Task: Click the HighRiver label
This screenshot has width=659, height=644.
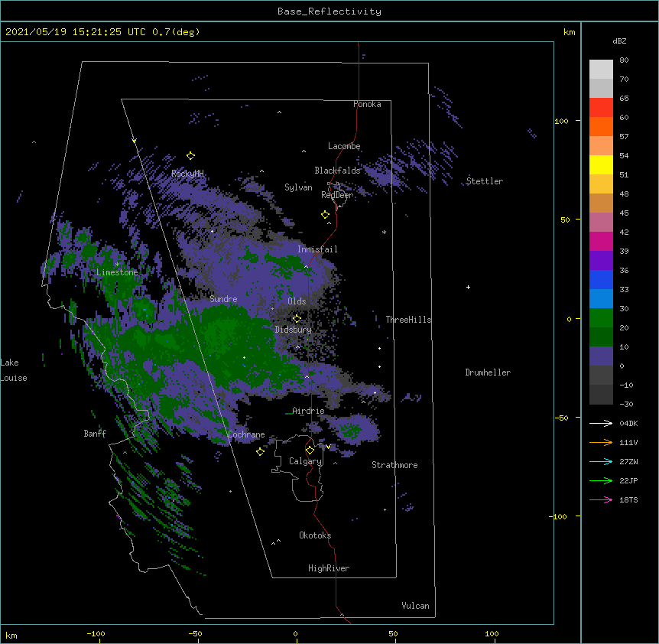Action: 329,568
